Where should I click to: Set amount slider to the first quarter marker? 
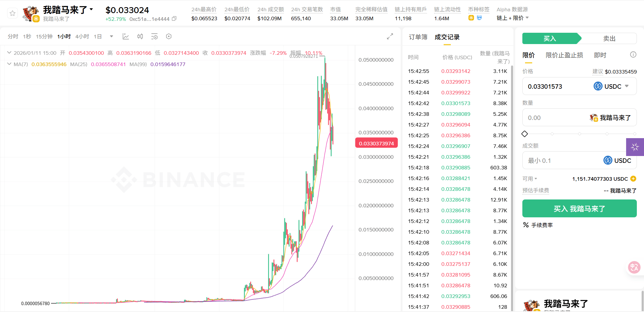coord(552,134)
